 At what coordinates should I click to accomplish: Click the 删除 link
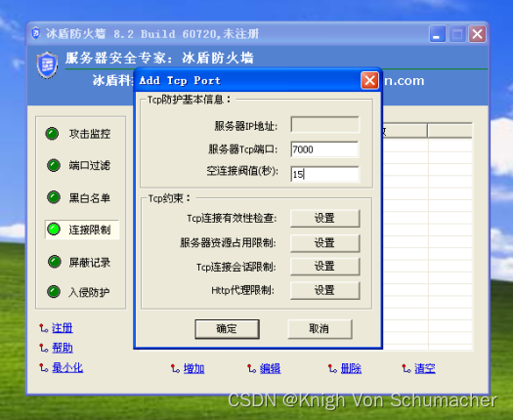351,368
